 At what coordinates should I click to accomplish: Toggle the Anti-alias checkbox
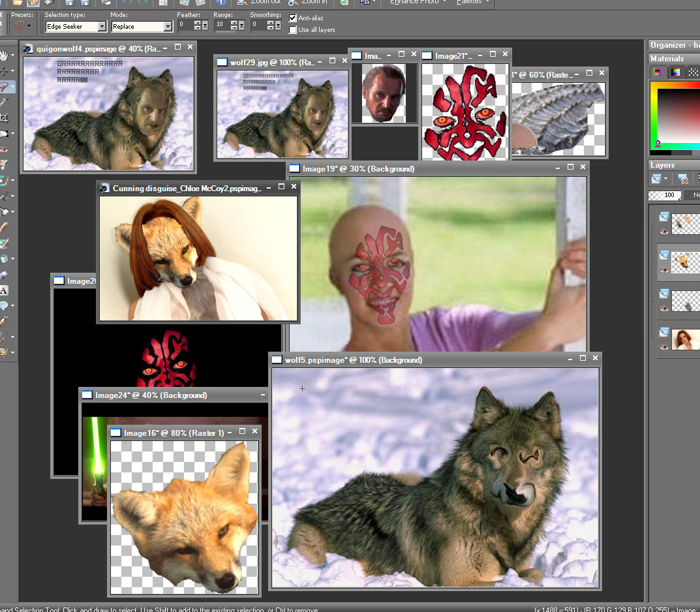click(293, 18)
